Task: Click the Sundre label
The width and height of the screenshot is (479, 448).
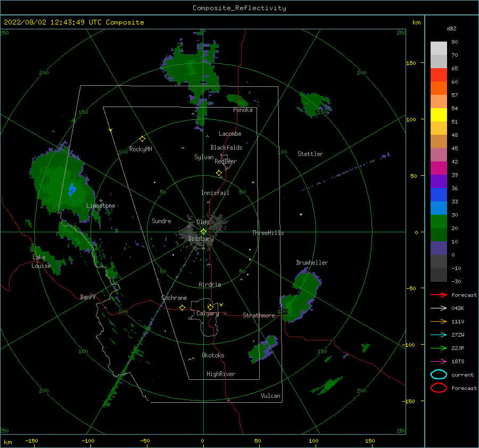Action: pyautogui.click(x=161, y=221)
